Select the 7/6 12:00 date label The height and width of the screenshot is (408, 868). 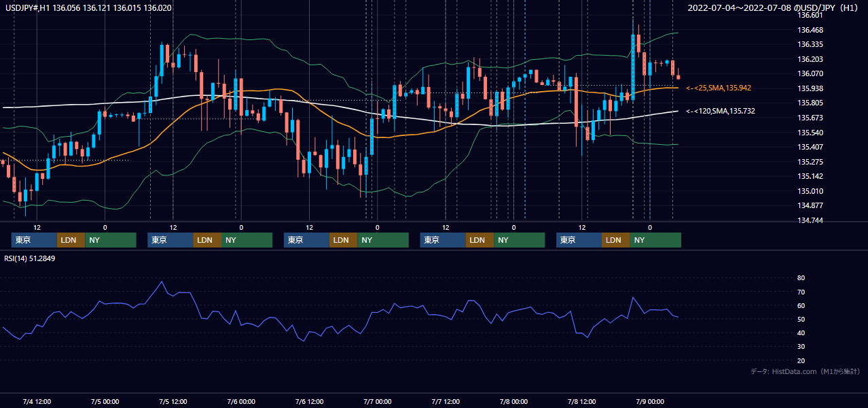point(309,401)
